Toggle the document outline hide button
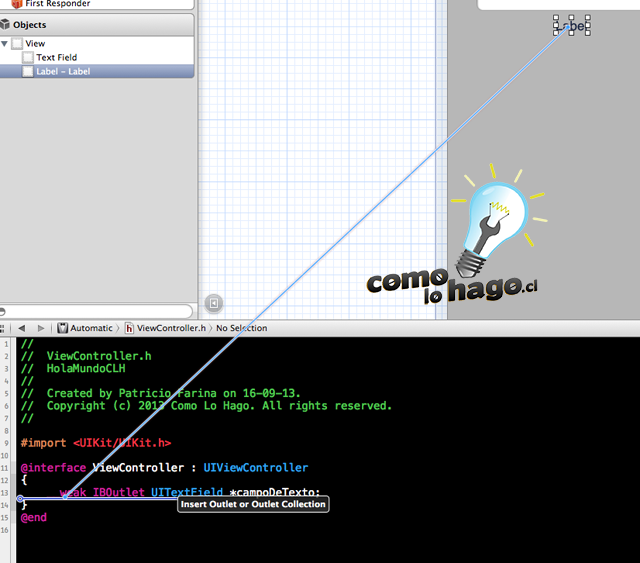Viewport: 640px width, 563px height. (x=213, y=303)
